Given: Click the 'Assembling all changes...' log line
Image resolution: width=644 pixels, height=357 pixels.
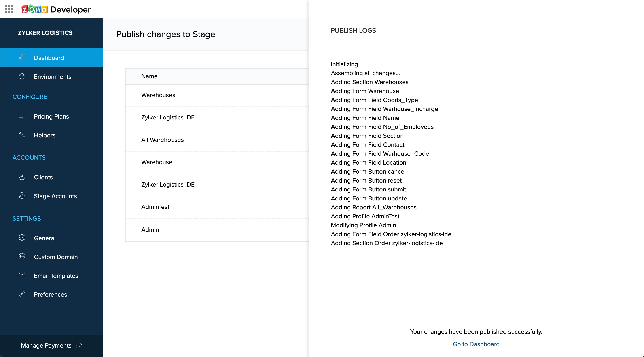Looking at the screenshot, I should [365, 73].
